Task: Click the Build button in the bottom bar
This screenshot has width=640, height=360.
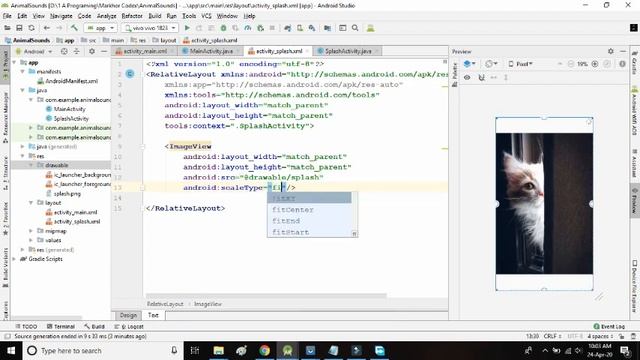Action: point(94,327)
